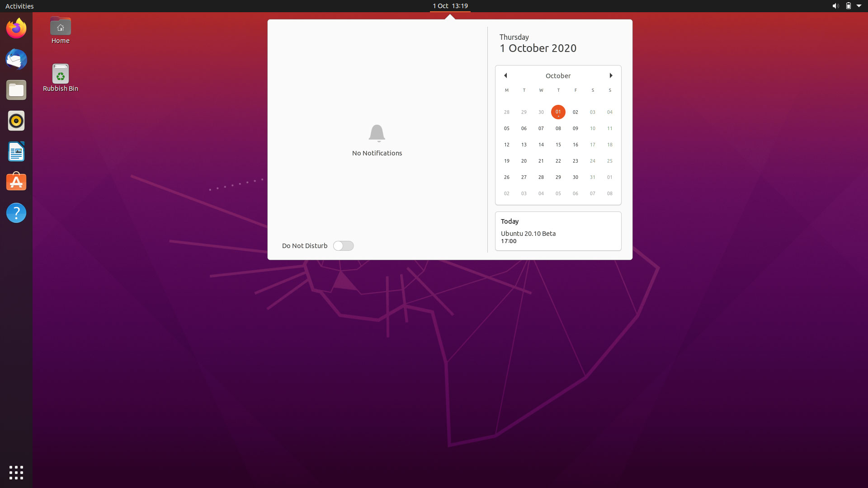
Task: Go to next month in calendar
Action: click(611, 75)
